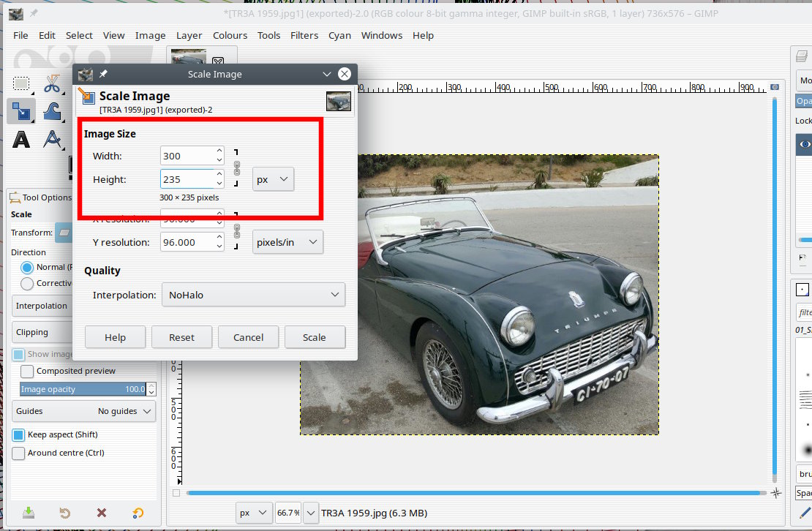Select the Rectangle Select tool

tap(21, 83)
